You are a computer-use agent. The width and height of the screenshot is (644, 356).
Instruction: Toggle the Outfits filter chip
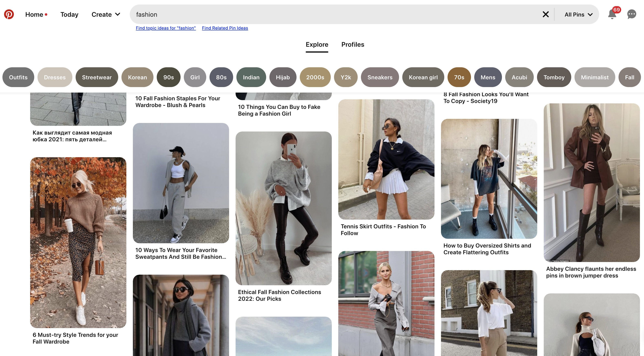(x=18, y=77)
